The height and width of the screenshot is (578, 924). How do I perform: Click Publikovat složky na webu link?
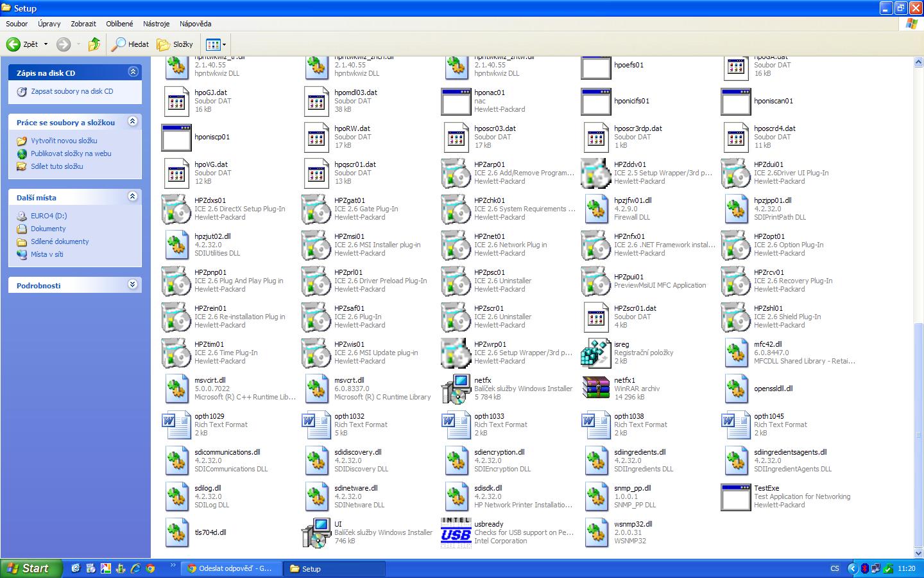click(x=71, y=153)
